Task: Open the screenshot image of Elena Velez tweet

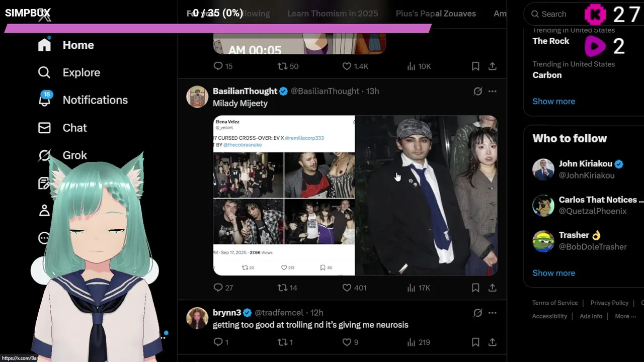Action: pos(284,196)
